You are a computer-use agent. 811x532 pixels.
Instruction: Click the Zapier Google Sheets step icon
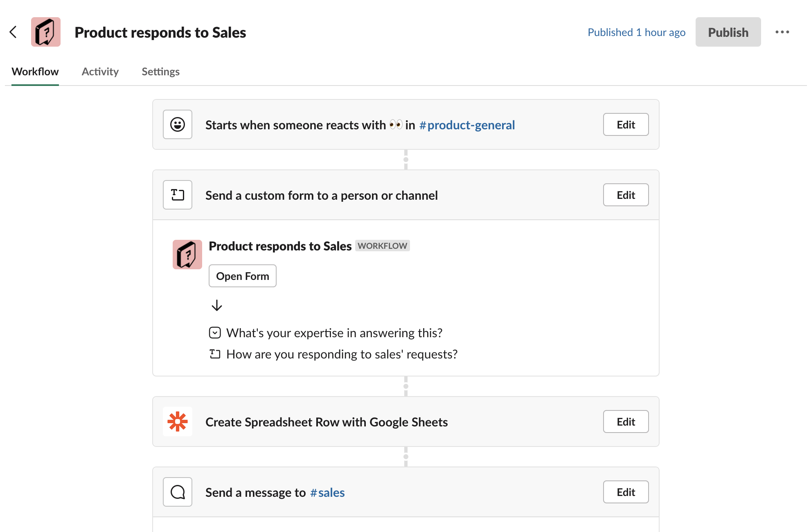(x=178, y=422)
